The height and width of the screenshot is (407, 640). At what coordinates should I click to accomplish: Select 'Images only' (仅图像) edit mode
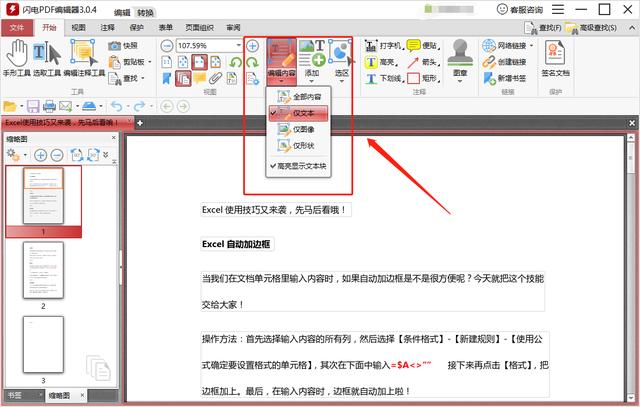298,129
